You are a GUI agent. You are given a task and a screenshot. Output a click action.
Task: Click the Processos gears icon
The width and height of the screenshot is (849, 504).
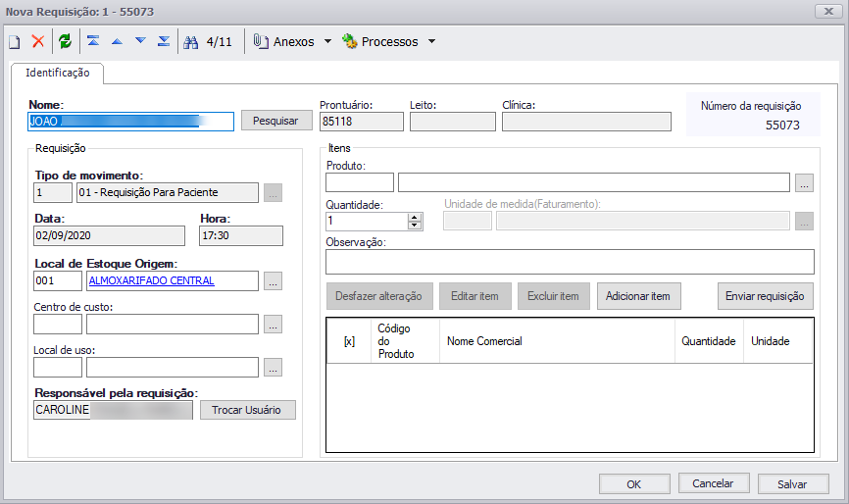coord(350,42)
